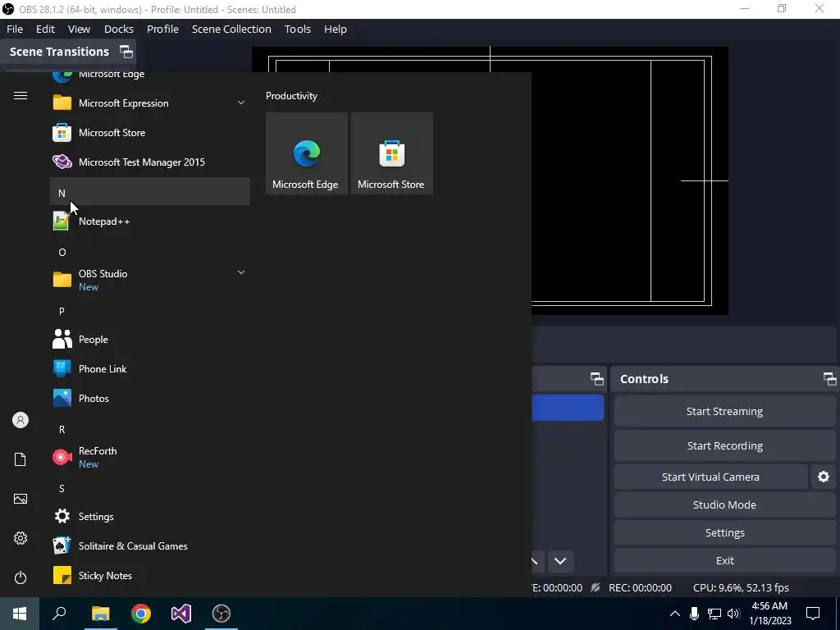
Task: Click Start Recording
Action: (724, 445)
